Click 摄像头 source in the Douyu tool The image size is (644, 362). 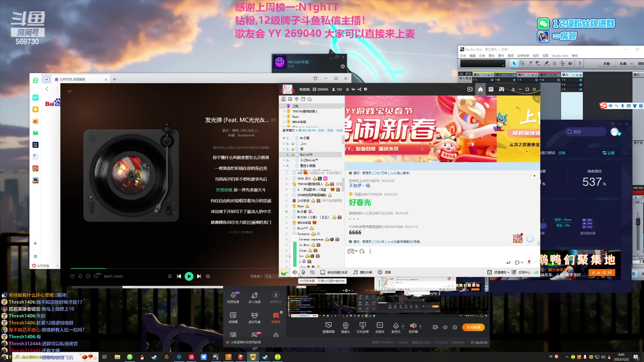[345, 327]
